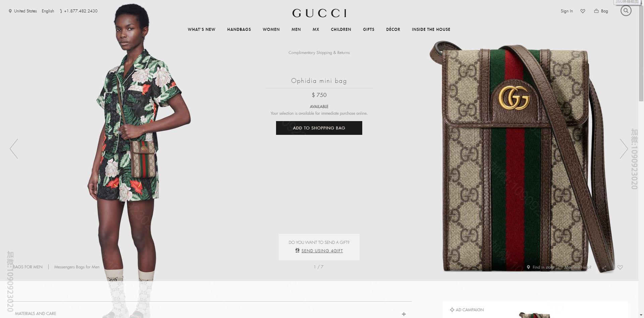Screen dimensions: 644x318
Task: Click the share icon near product image
Action: click(604, 268)
